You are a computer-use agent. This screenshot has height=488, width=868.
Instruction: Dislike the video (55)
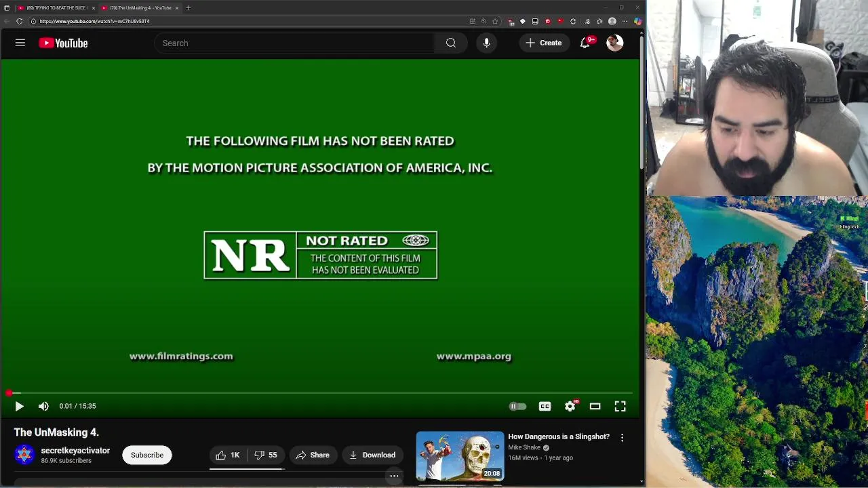[x=266, y=455]
